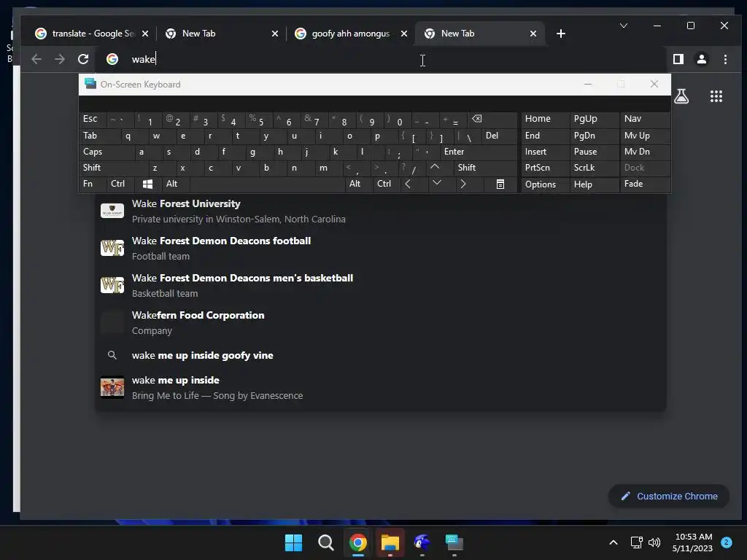Viewport: 747px width, 560px height.
Task: Toggle the left Ctrl key
Action: 120,184
